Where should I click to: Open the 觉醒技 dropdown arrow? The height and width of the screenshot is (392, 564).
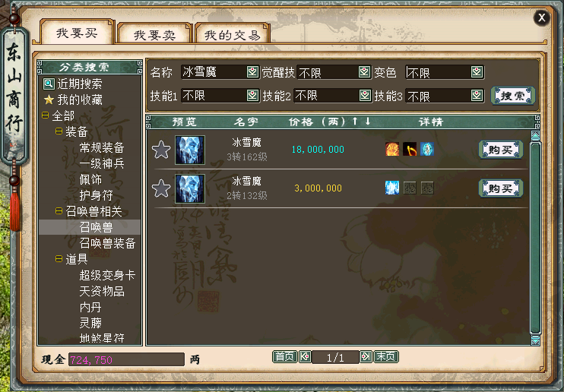click(x=364, y=72)
